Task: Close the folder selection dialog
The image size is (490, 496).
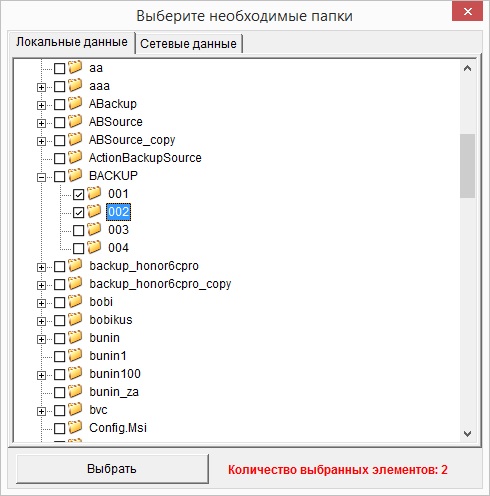Action: tap(467, 12)
